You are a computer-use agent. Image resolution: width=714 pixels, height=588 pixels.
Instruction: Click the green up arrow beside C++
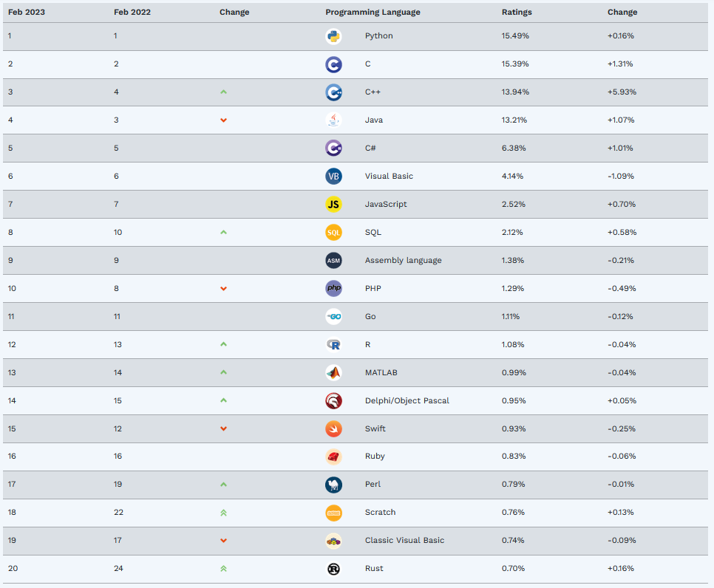click(223, 92)
